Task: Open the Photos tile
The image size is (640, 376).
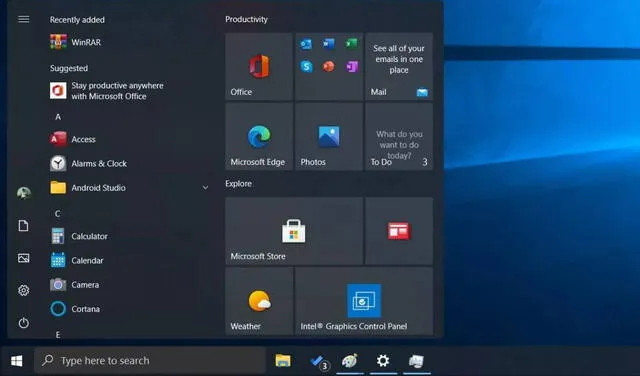Action: coord(329,136)
